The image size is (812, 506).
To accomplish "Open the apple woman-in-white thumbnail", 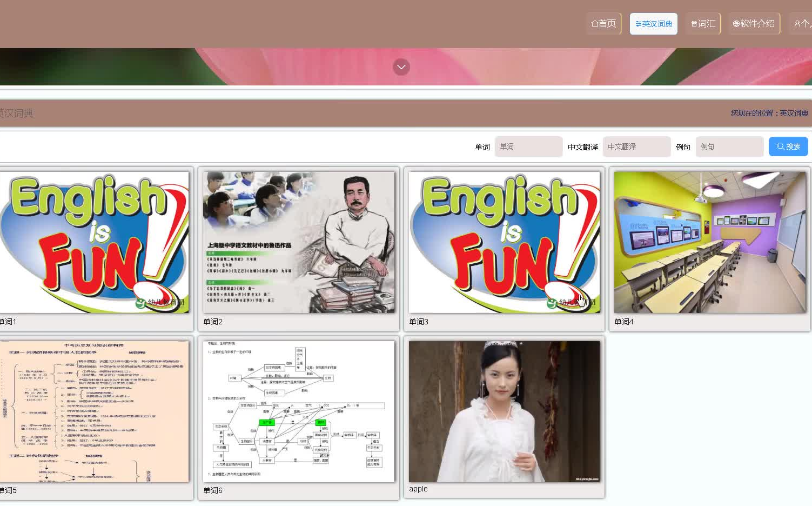I will point(505,411).
